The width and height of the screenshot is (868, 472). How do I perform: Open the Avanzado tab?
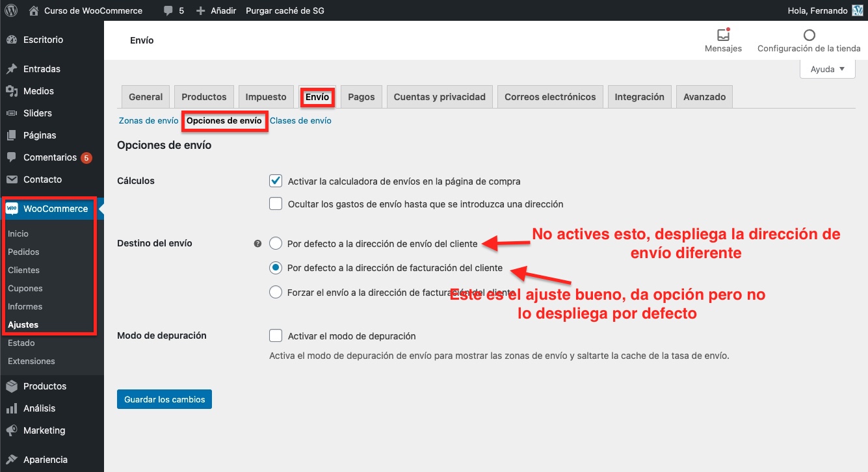(705, 97)
